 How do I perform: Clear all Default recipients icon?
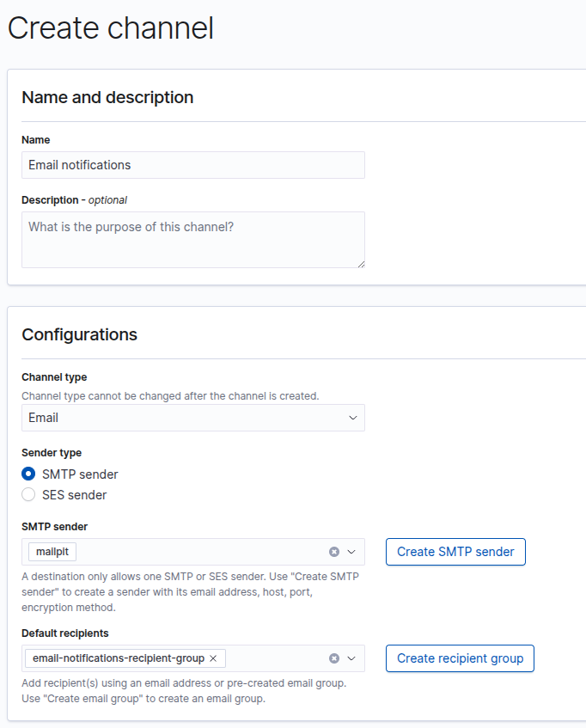click(334, 658)
